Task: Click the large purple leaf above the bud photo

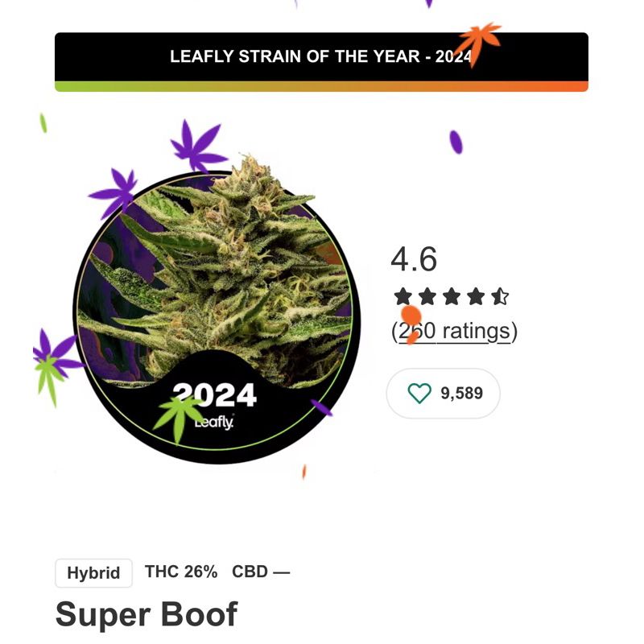Action: click(x=196, y=145)
